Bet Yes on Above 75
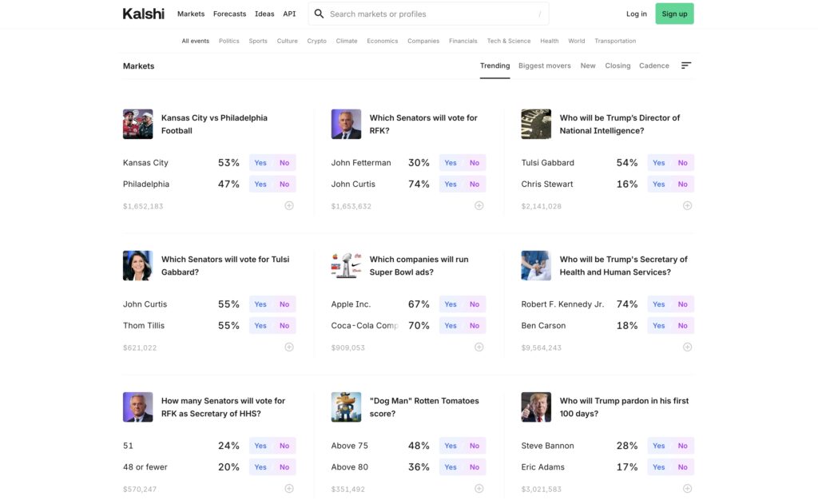Image resolution: width=818 pixels, height=504 pixels. click(451, 446)
